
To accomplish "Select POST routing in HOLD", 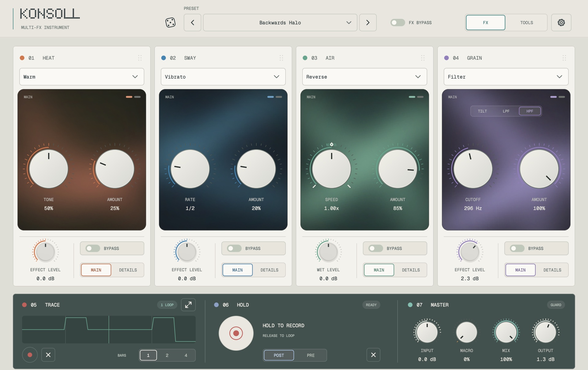I will click(x=279, y=355).
